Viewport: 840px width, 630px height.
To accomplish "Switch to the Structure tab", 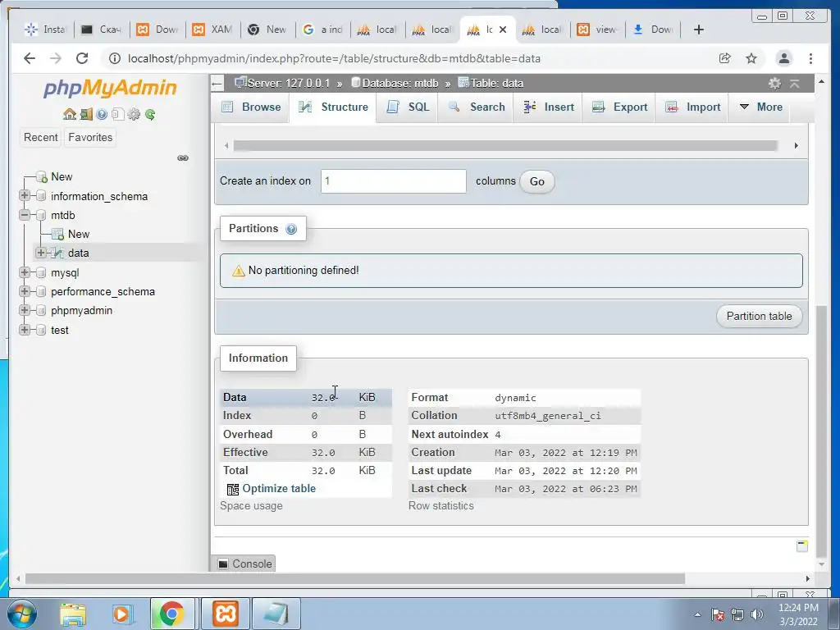I will [333, 107].
